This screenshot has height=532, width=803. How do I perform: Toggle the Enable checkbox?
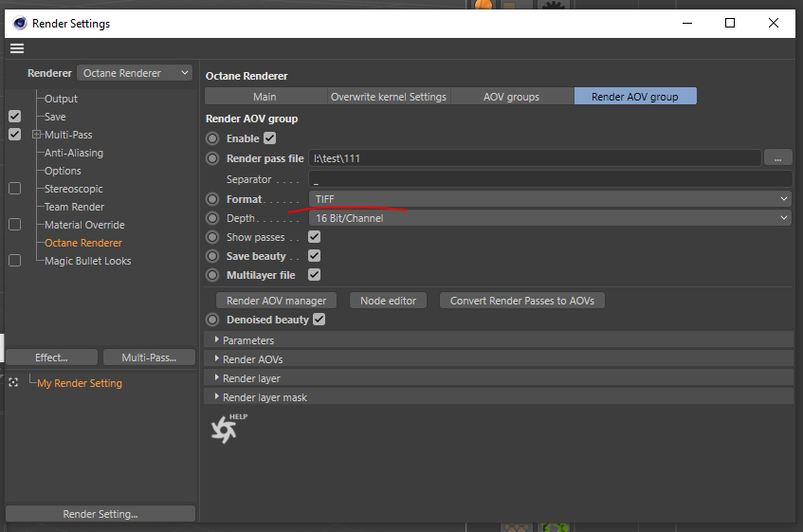(270, 138)
